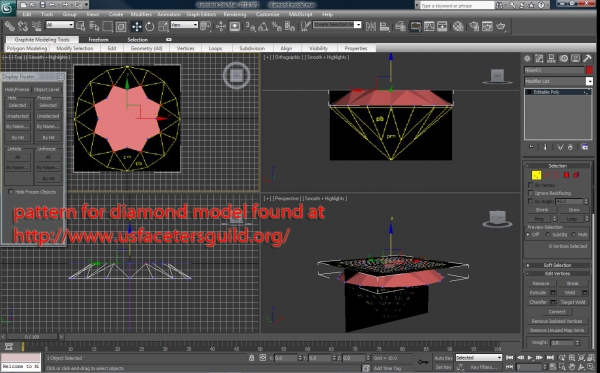Click the Quick Render teapot icon
The width and height of the screenshot is (600, 373).
tap(501, 26)
